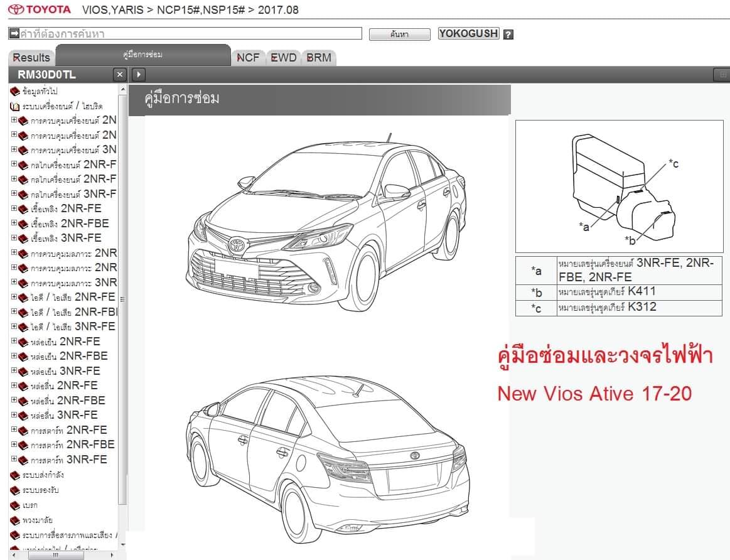
Task: Click the tree scrollbar's down arrow
Action: point(123,545)
